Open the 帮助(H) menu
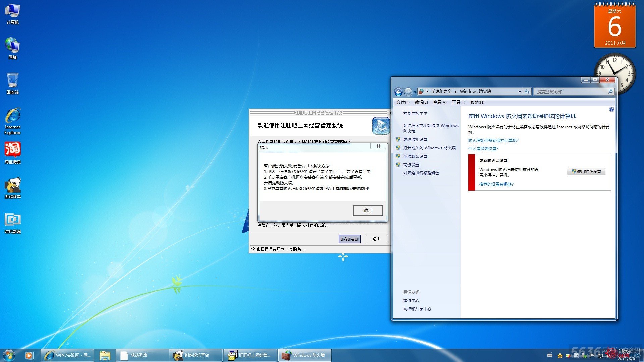Viewport: 644px width, 362px height. point(477,102)
